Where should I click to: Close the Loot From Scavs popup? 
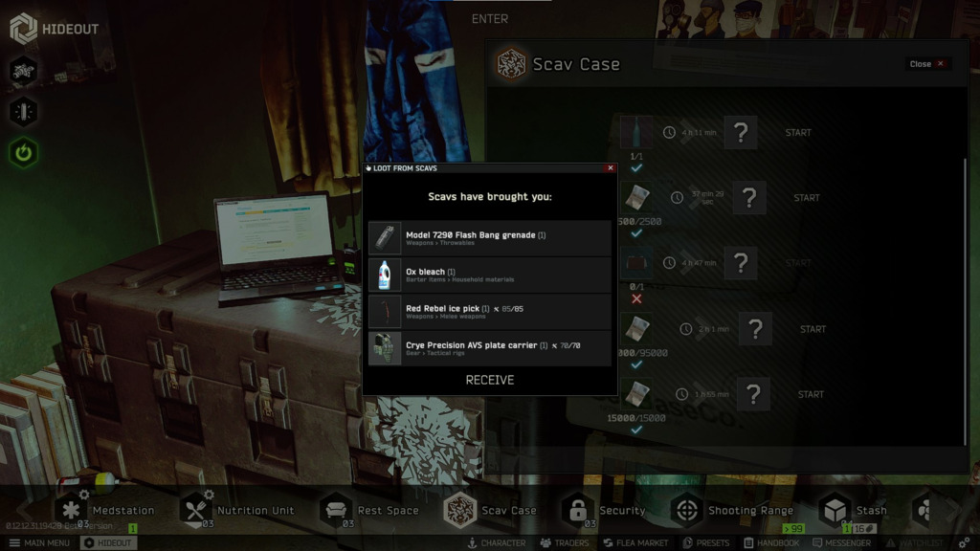coord(611,168)
